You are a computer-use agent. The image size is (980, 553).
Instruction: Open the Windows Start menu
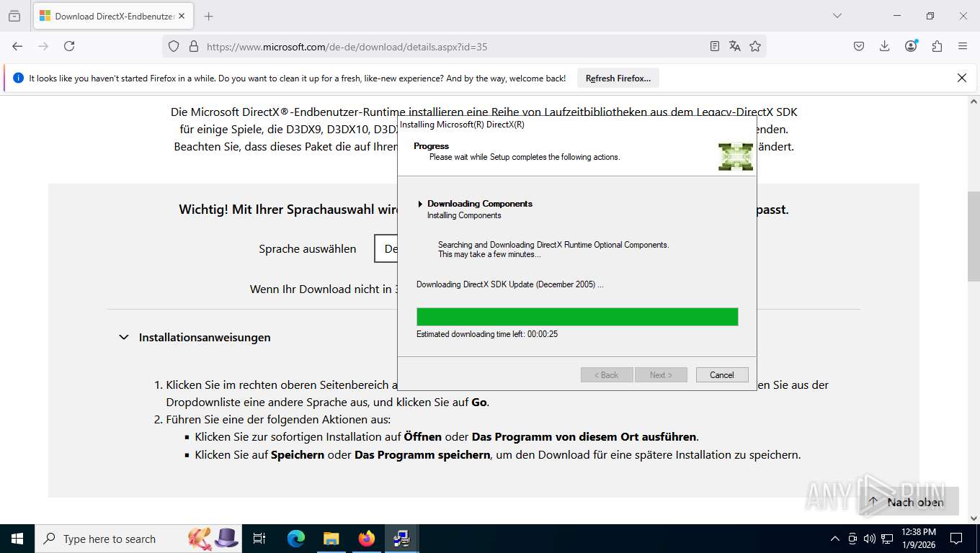tap(17, 539)
